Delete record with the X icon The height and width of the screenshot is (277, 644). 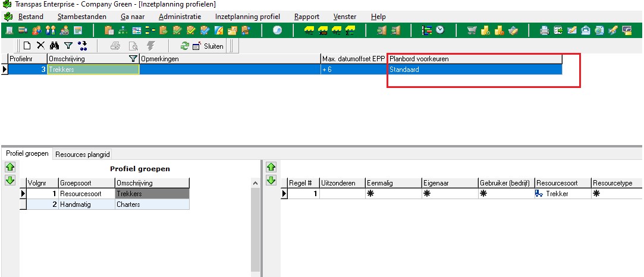[40, 45]
